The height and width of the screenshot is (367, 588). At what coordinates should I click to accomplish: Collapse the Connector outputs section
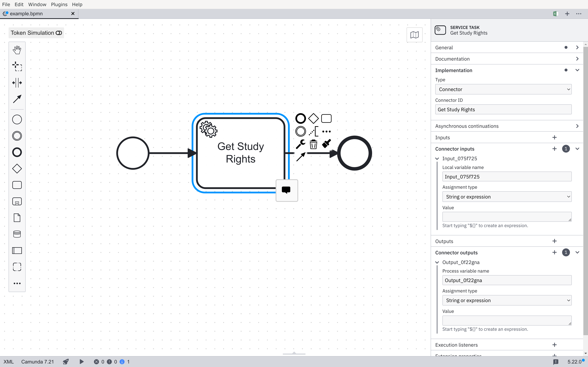[x=577, y=252]
